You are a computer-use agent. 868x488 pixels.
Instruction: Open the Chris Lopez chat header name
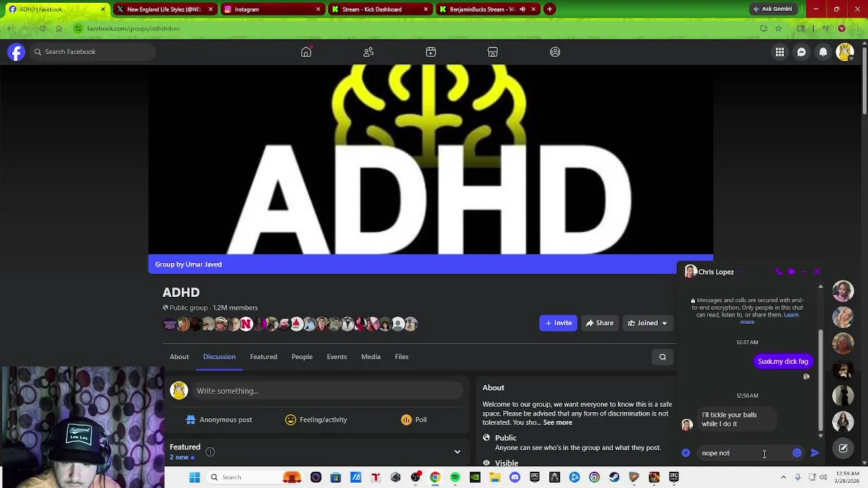click(716, 272)
